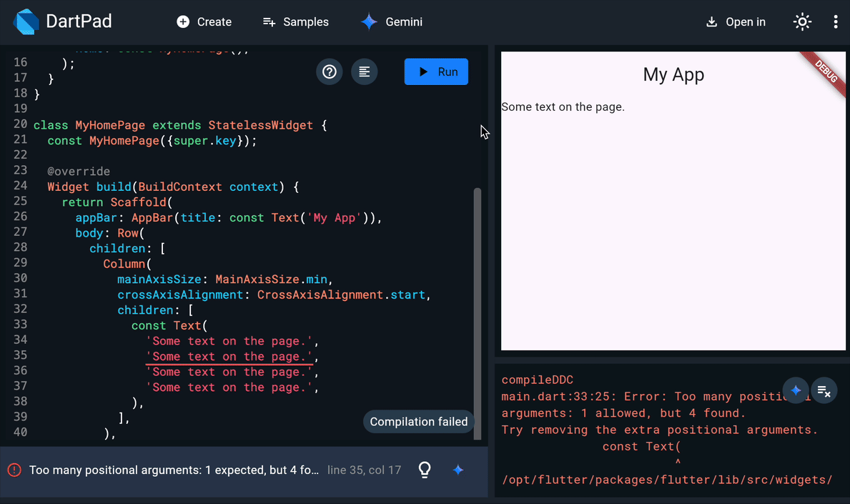Click the Gemini sparkle icon near the console
The height and width of the screenshot is (504, 850).
point(796,390)
